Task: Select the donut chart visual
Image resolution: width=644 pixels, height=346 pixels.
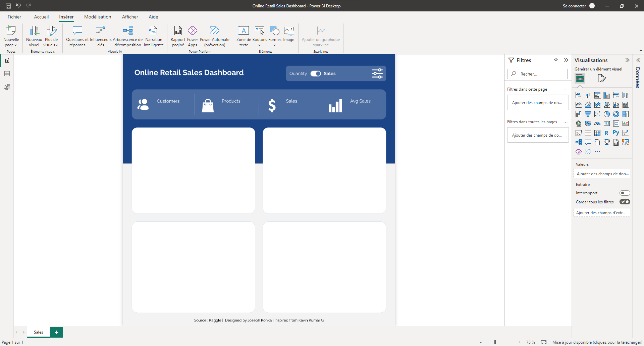Action: 616,114
